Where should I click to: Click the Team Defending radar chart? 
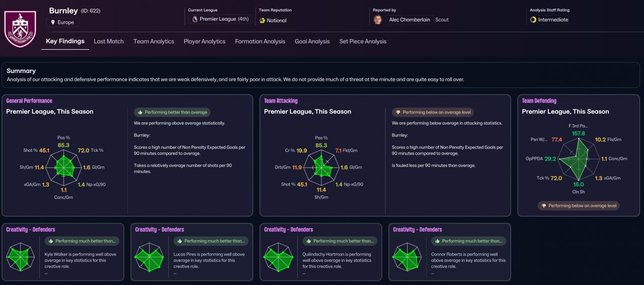[579, 160]
